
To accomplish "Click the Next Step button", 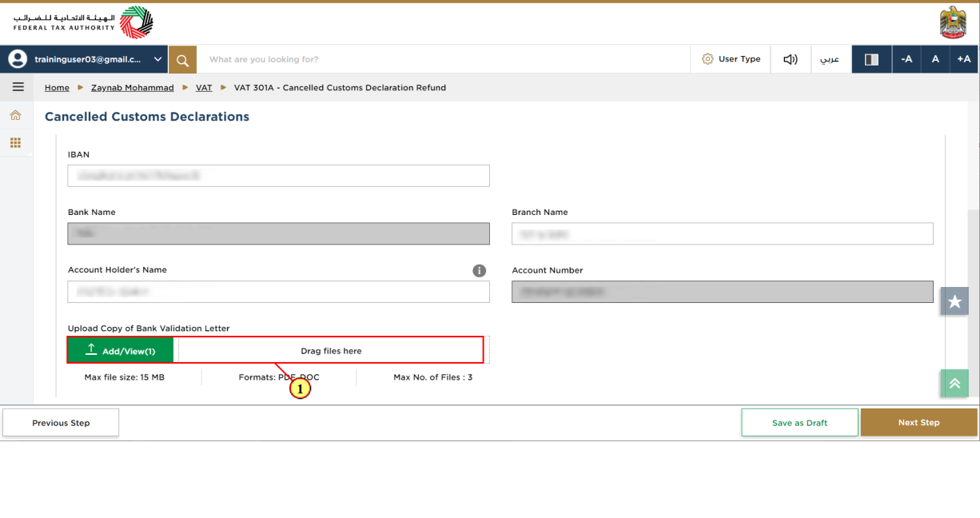I will pos(918,423).
